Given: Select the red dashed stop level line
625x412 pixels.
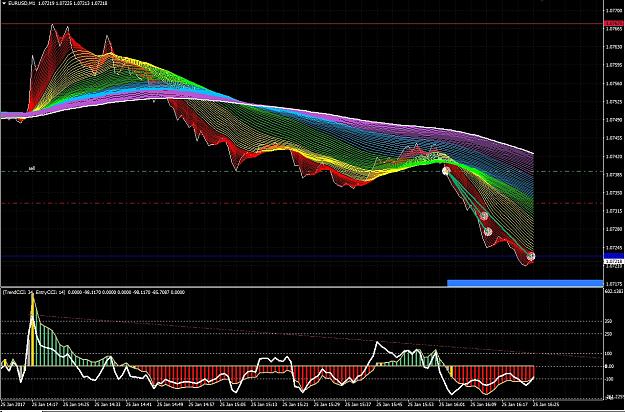Looking at the screenshot, I should (x=302, y=204).
